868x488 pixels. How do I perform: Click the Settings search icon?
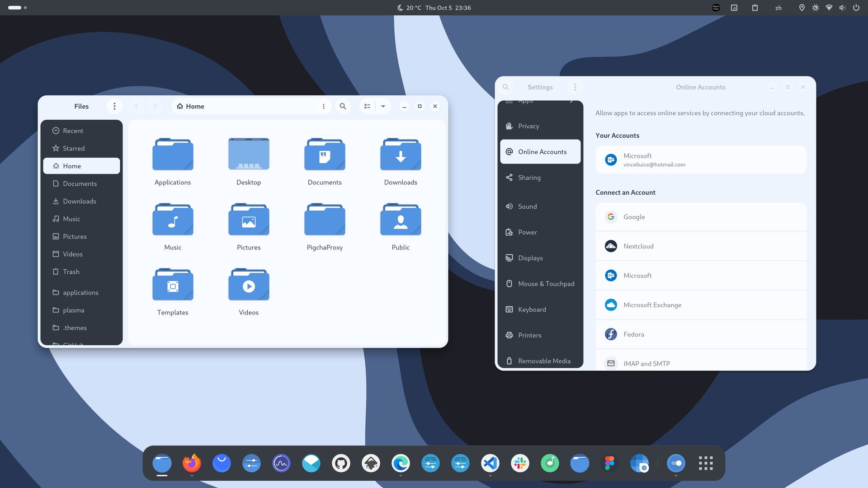[506, 87]
